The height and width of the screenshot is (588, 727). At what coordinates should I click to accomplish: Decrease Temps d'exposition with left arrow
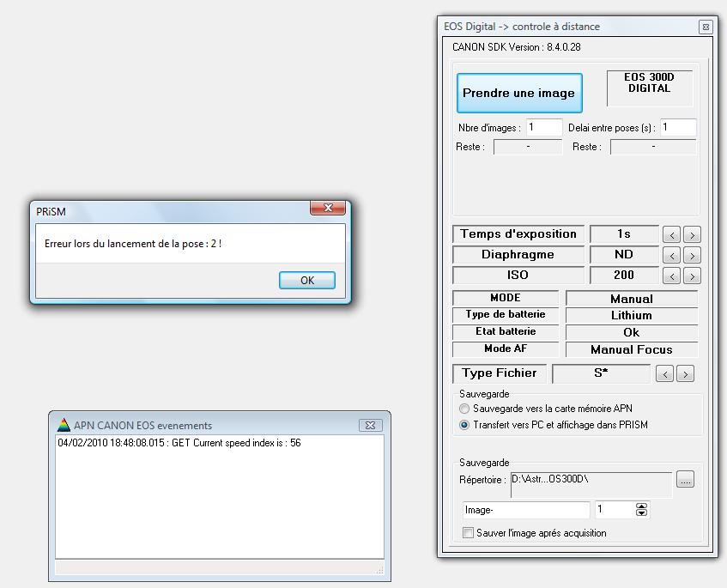pos(672,234)
